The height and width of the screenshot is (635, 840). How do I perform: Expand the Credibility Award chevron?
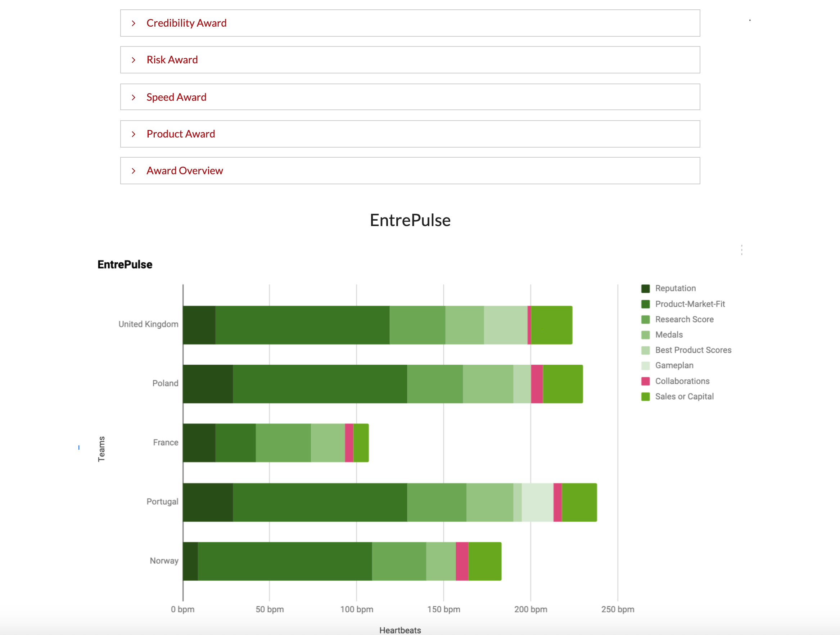pos(134,23)
